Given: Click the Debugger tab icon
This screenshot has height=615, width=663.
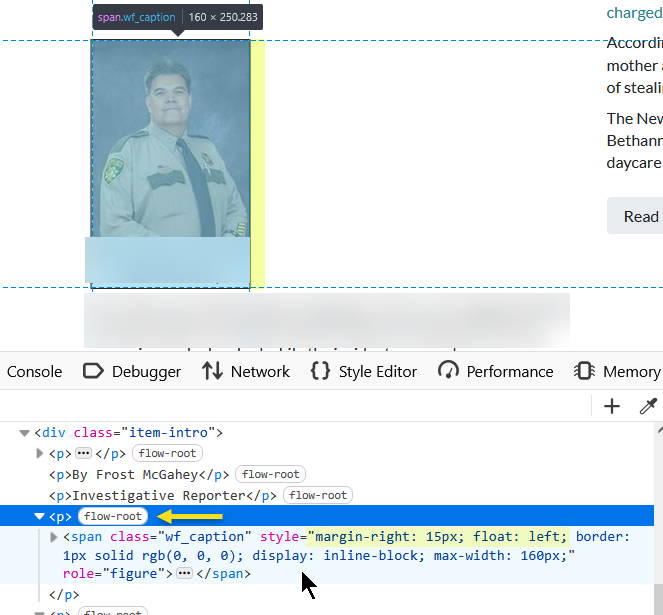Looking at the screenshot, I should (93, 371).
